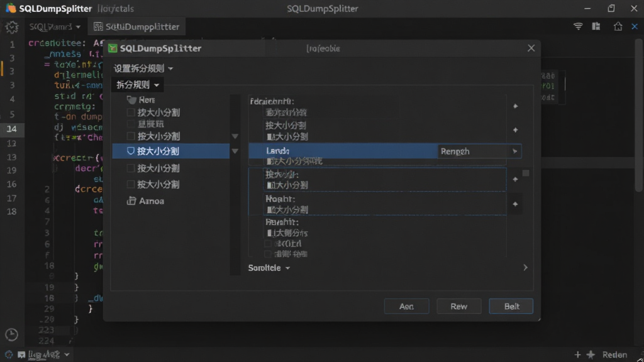Click line number 14 in editor gutter
644x362 pixels.
(x=12, y=129)
